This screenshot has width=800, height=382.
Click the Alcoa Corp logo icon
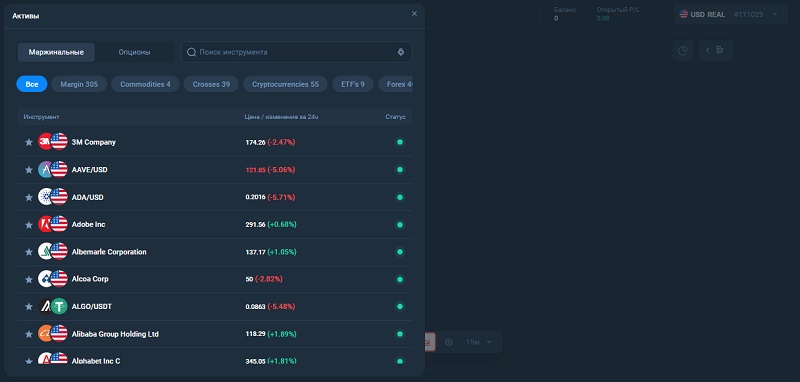45,279
